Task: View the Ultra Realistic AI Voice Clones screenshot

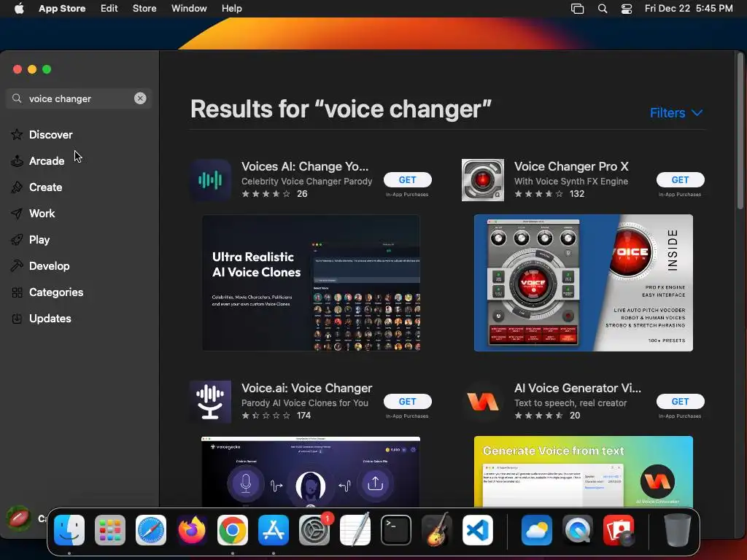Action: 311,283
